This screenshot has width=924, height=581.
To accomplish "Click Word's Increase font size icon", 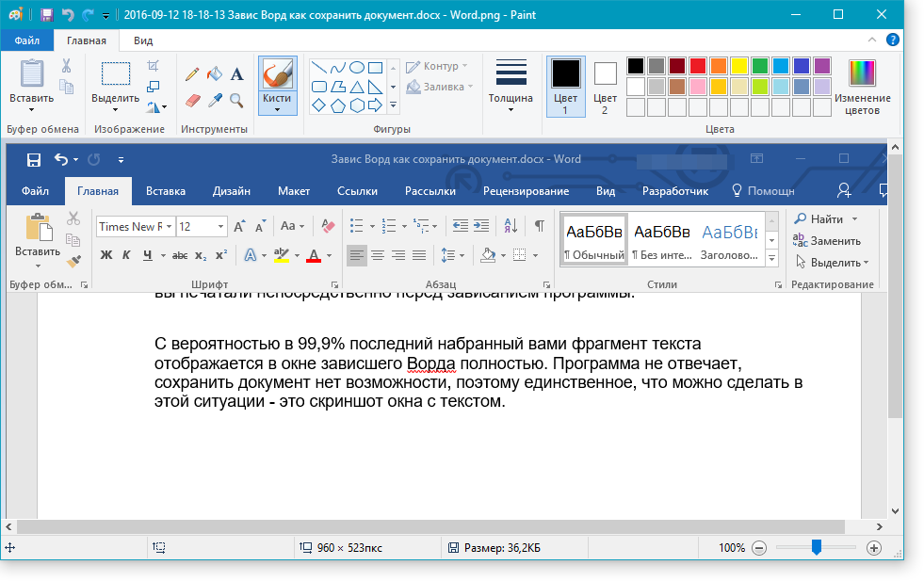I will 239,226.
